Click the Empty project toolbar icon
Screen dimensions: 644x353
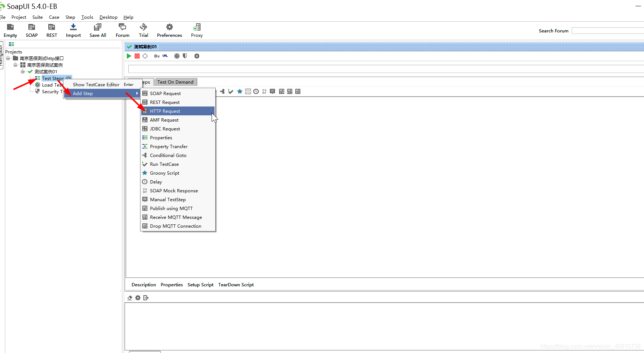coord(10,27)
